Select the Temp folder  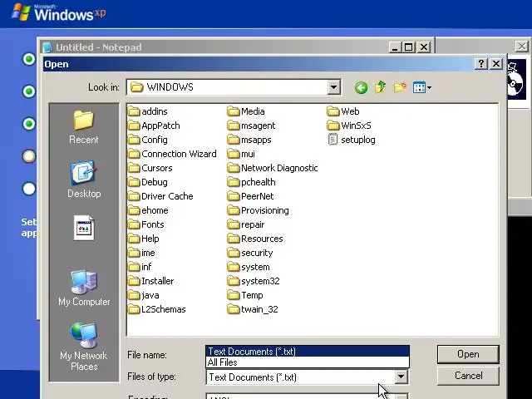(245, 295)
